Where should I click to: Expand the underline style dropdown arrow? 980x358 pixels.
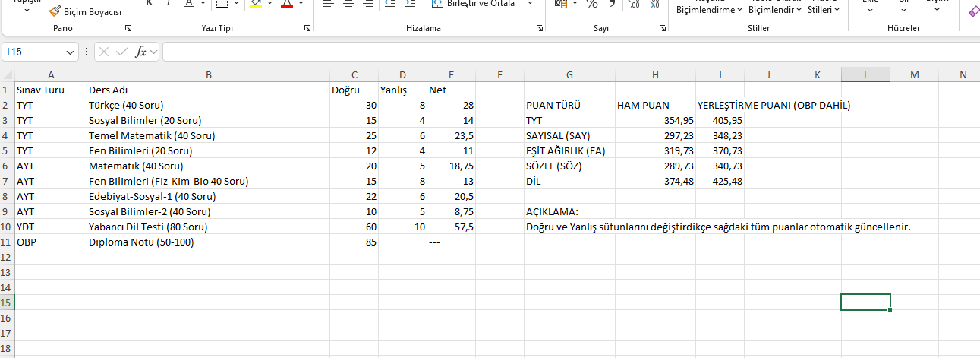click(x=204, y=4)
